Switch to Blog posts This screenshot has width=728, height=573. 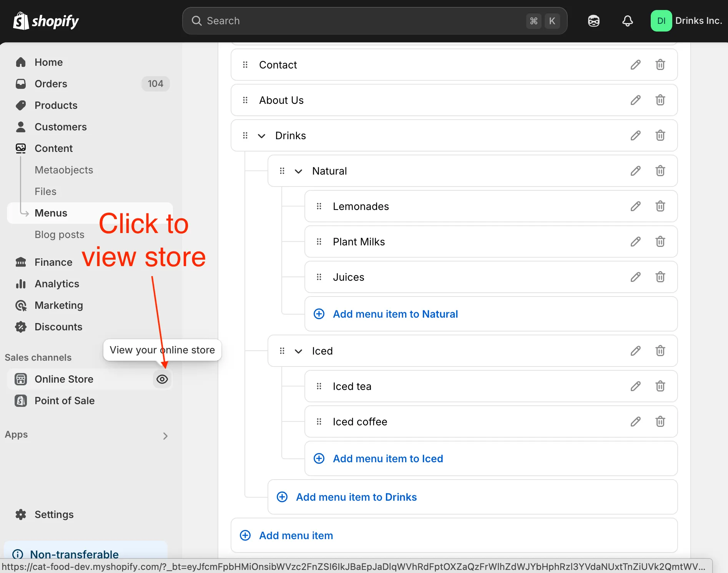coord(59,235)
